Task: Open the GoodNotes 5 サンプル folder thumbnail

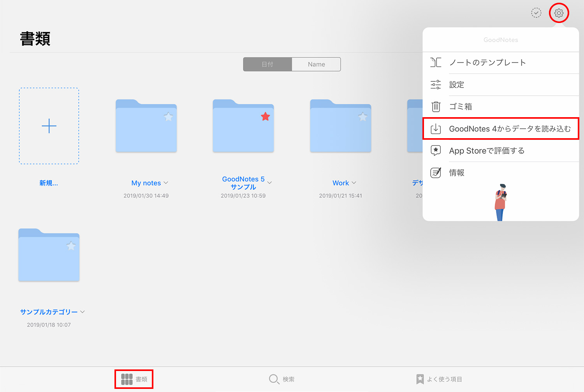Action: (243, 126)
